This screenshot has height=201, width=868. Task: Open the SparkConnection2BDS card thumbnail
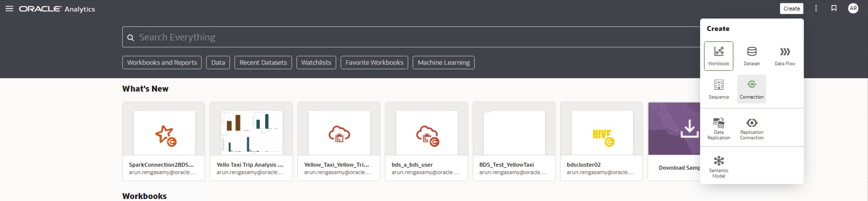(x=164, y=132)
